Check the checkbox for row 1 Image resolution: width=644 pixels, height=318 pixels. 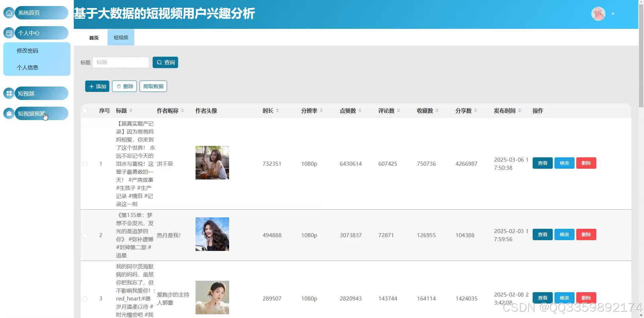coord(85,164)
